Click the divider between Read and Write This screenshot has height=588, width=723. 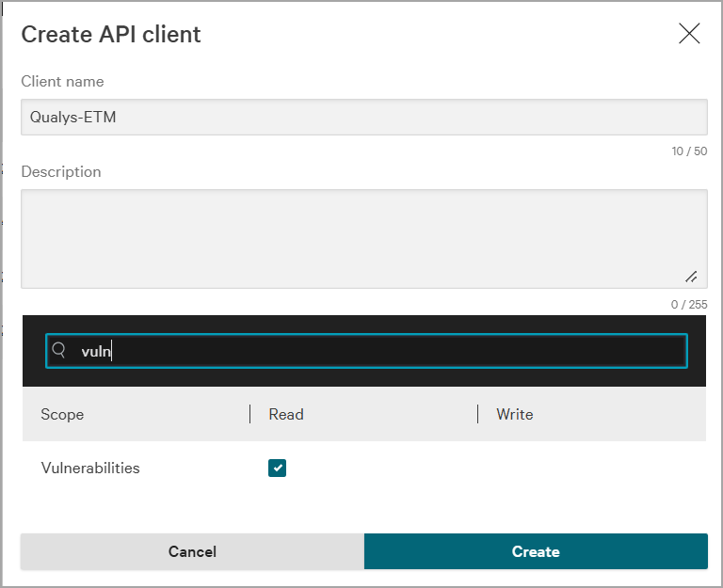pyautogui.click(x=478, y=414)
